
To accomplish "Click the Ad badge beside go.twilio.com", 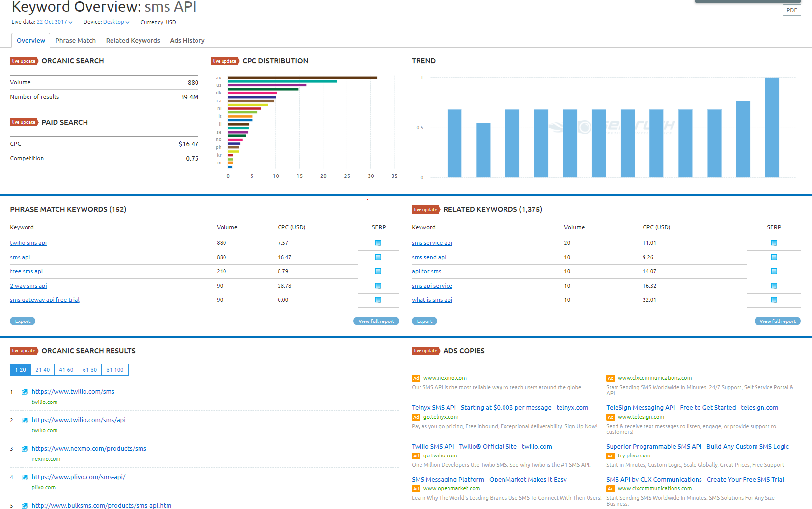I will pyautogui.click(x=416, y=455).
